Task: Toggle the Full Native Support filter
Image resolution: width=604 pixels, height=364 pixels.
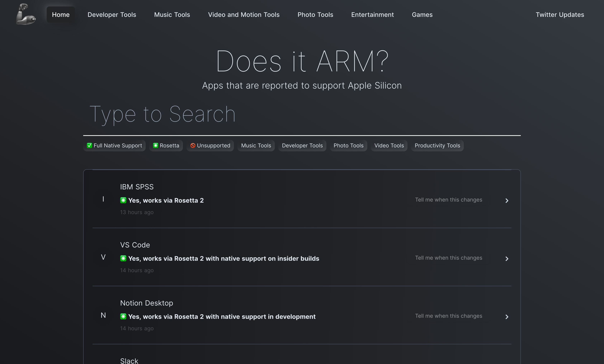Action: coord(114,146)
